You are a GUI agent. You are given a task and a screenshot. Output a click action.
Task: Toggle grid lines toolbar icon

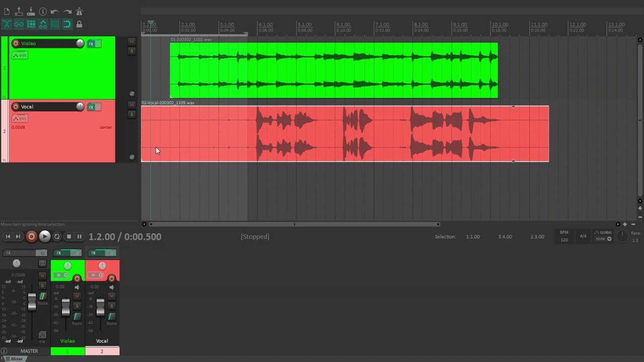[55, 24]
